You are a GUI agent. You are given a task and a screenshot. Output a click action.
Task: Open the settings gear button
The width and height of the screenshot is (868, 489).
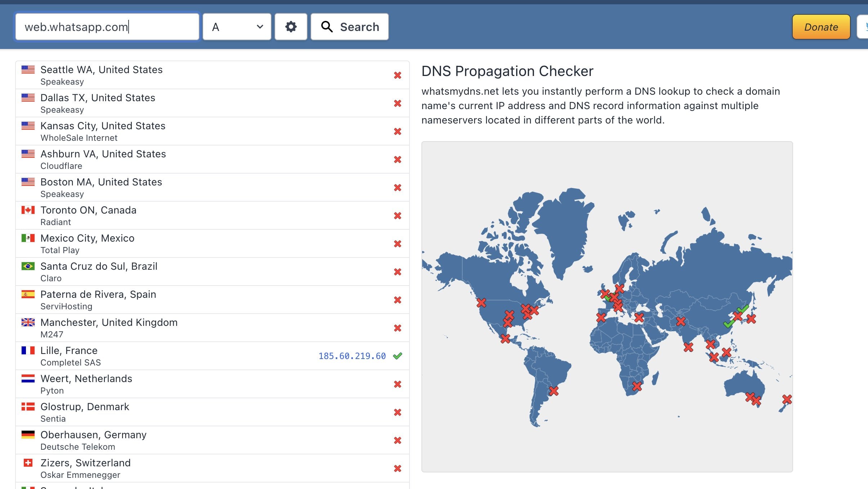291,27
